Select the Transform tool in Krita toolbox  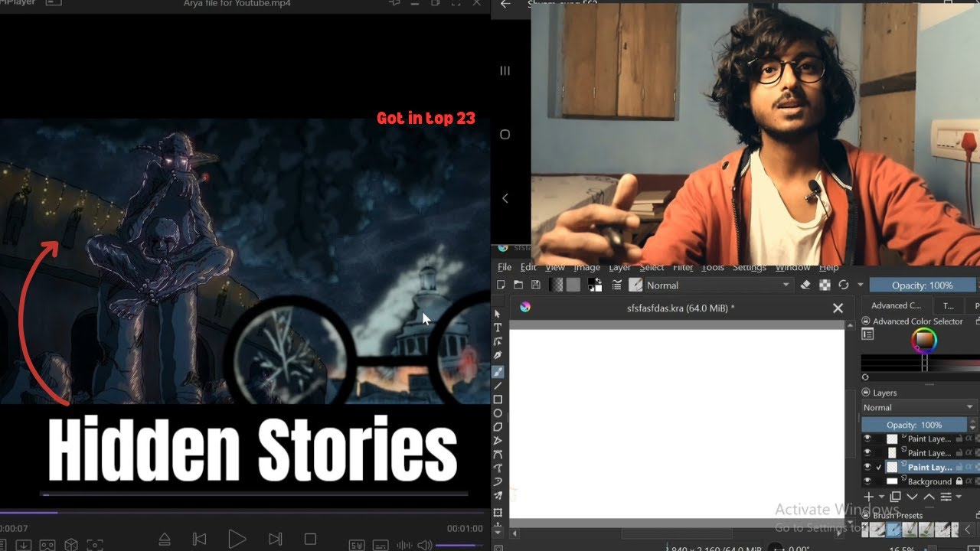tap(498, 512)
